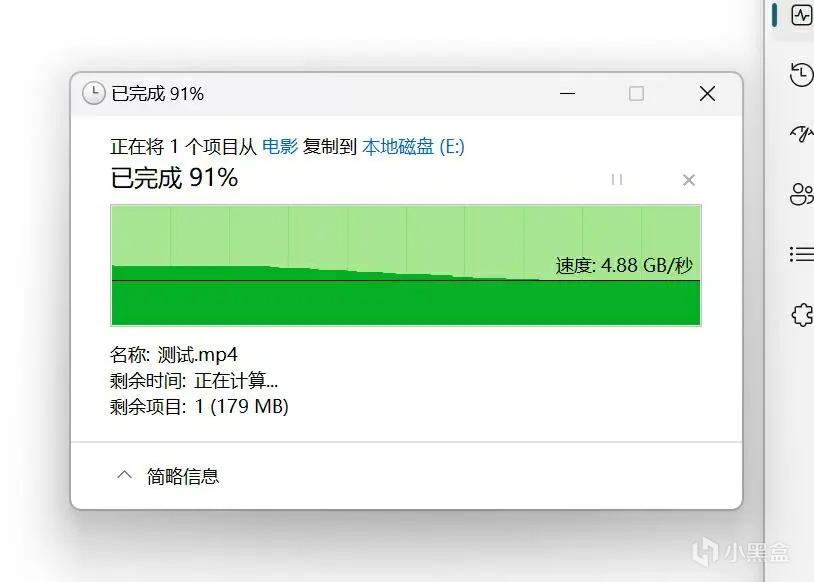This screenshot has height=582, width=814.
Task: Open Task Manager's Details list icon
Action: click(x=802, y=254)
